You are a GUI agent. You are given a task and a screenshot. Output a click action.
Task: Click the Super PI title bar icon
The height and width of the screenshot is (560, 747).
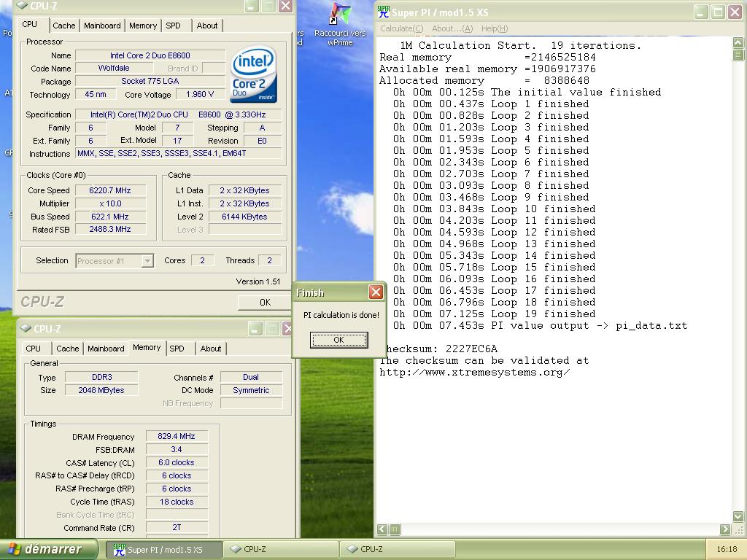click(384, 12)
